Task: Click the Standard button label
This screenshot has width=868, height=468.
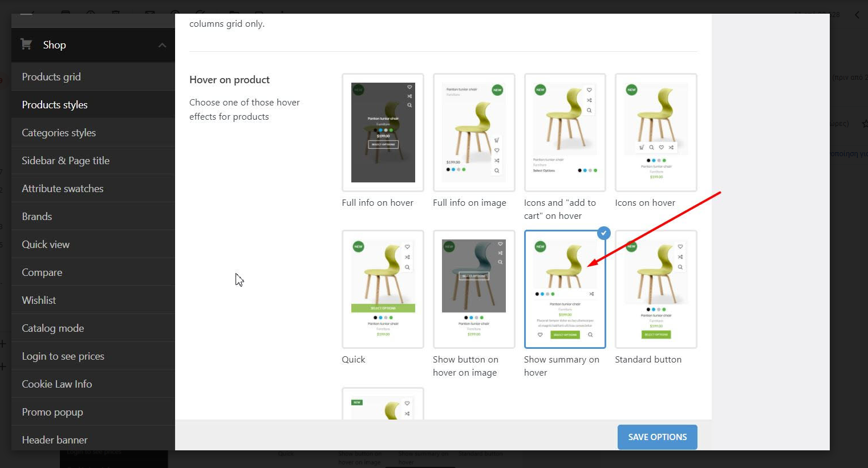Action: click(x=648, y=360)
